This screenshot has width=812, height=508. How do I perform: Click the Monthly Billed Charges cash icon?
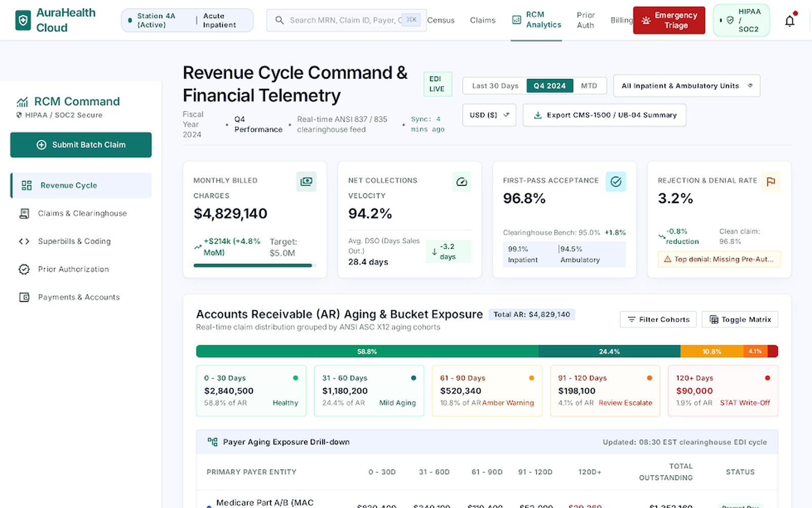pos(306,181)
